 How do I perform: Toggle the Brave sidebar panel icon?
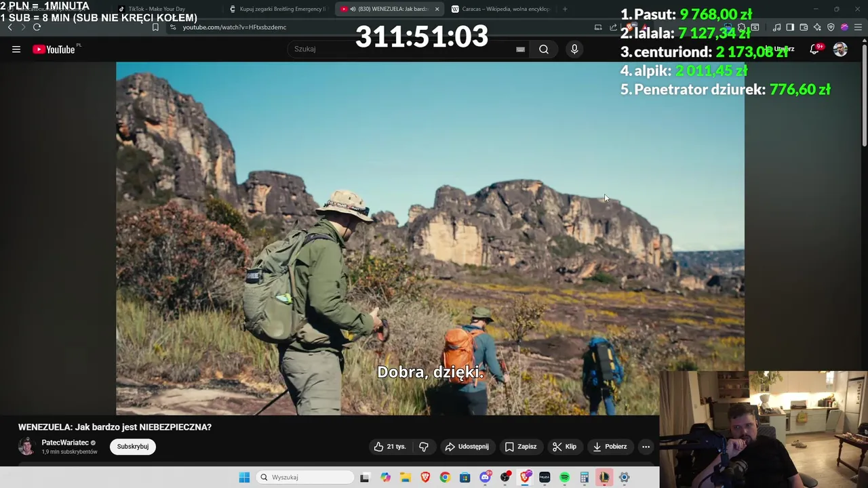(x=790, y=27)
